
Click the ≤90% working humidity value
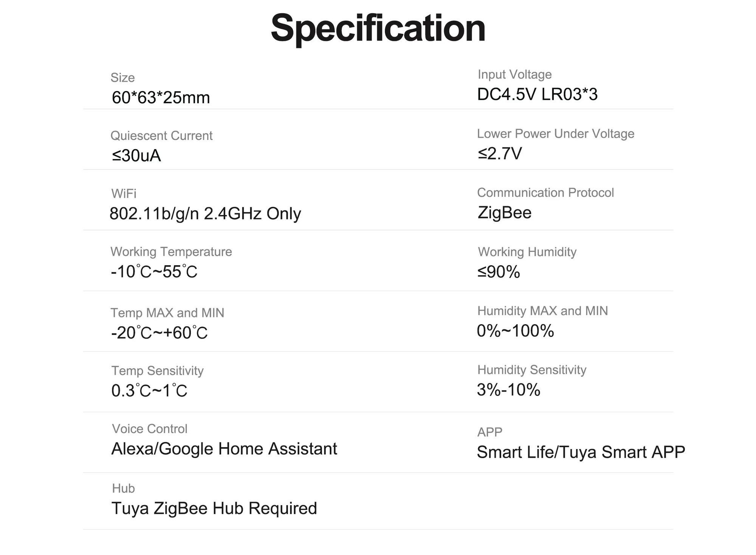(499, 272)
